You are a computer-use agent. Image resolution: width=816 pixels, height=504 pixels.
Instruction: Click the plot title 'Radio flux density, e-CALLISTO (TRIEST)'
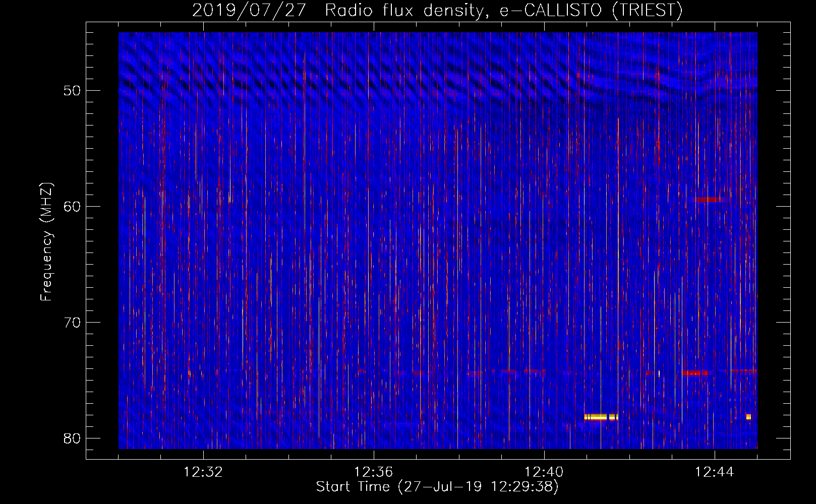(503, 11)
